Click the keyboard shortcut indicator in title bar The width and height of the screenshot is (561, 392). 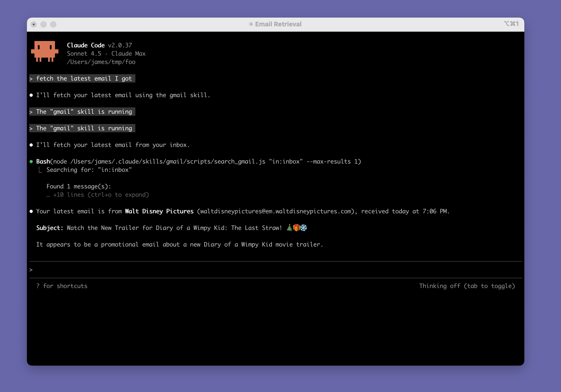pyautogui.click(x=511, y=24)
